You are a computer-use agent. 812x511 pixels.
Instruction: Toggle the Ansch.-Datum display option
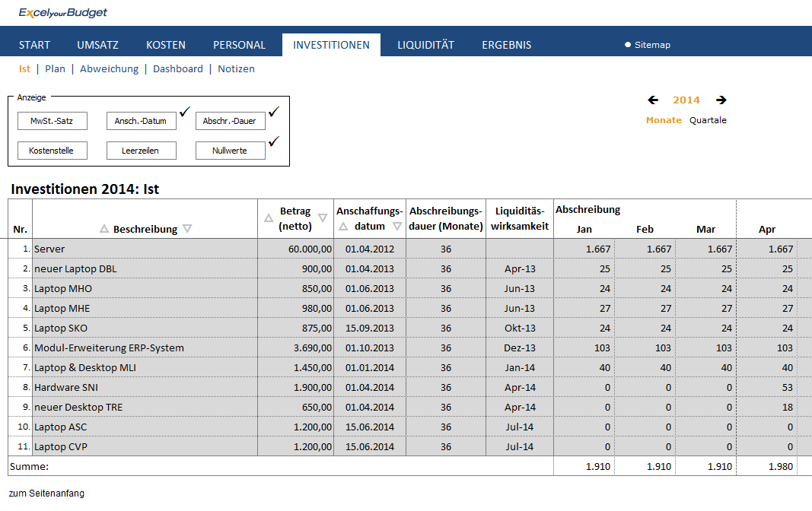(141, 121)
